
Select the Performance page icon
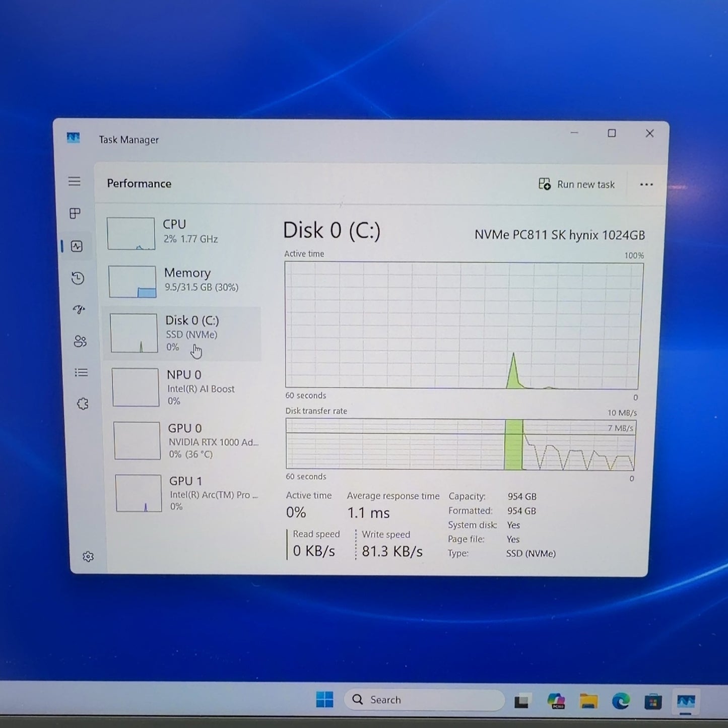pos(77,246)
